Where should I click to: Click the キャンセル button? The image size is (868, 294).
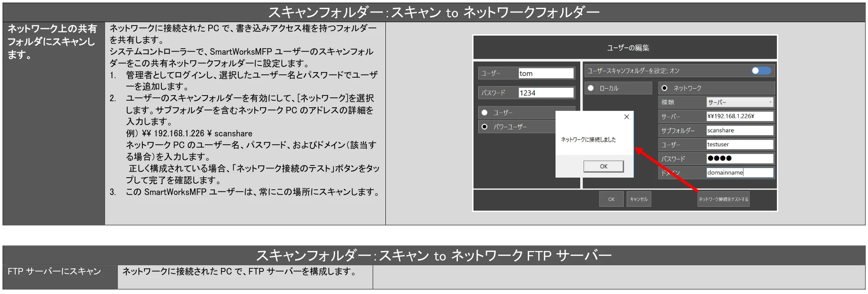click(x=638, y=199)
